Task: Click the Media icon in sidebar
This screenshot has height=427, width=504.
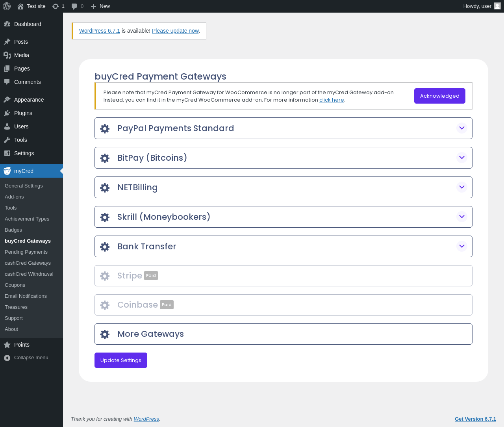Action: pyautogui.click(x=7, y=55)
